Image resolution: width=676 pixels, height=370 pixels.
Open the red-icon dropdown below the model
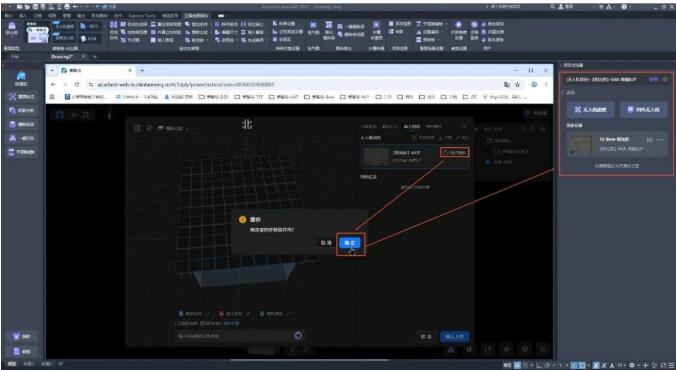pyautogui.click(x=234, y=314)
